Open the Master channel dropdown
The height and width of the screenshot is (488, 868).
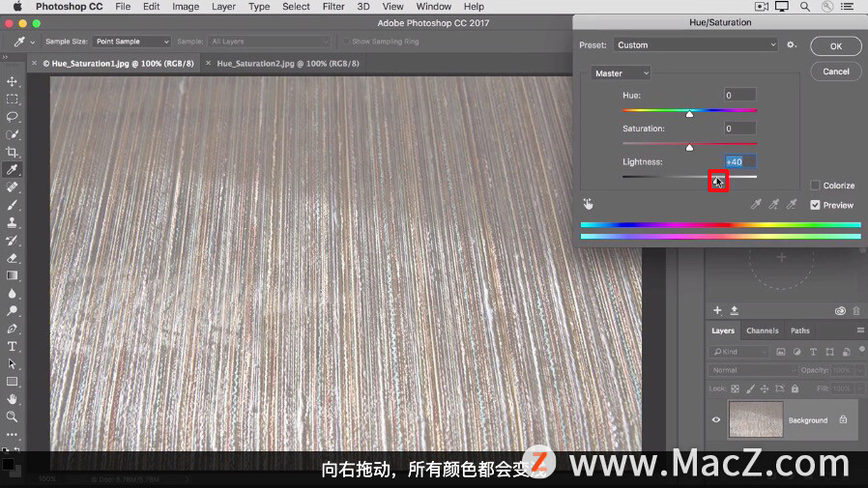tap(620, 73)
